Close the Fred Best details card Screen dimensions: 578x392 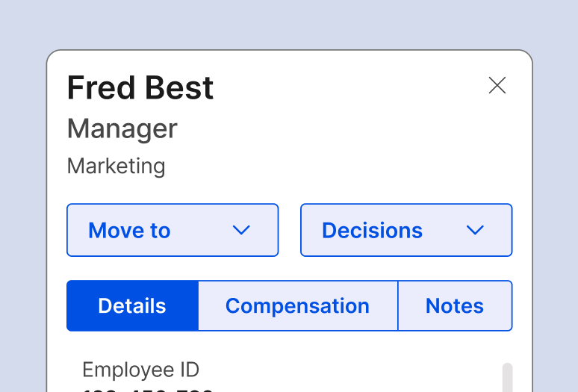(497, 85)
